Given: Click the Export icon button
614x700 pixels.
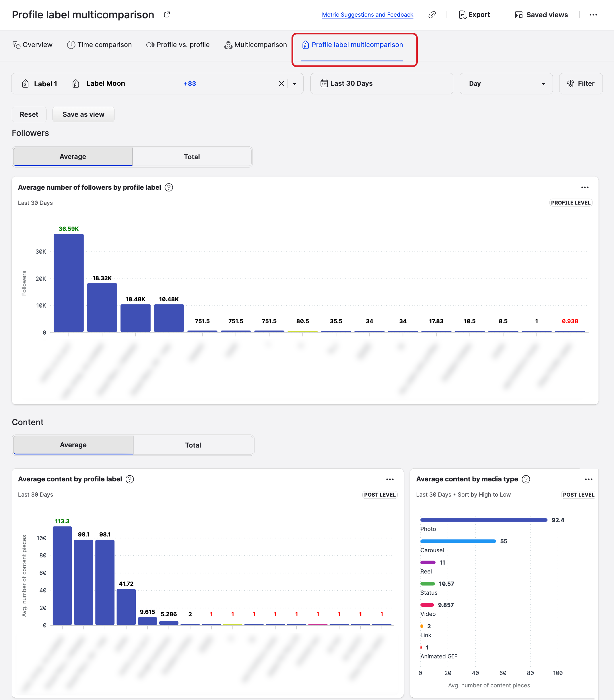Looking at the screenshot, I should coord(474,15).
